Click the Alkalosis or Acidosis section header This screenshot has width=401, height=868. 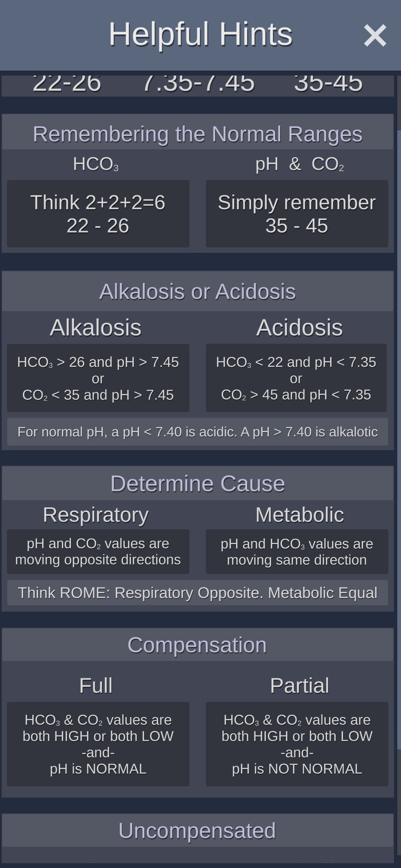tap(198, 291)
